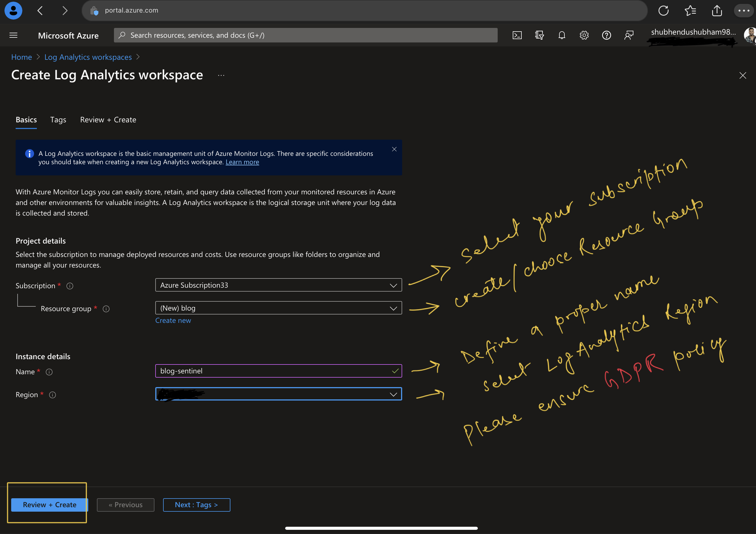
Task: Click the Name field containing blog-sentinel
Action: pyautogui.click(x=278, y=371)
